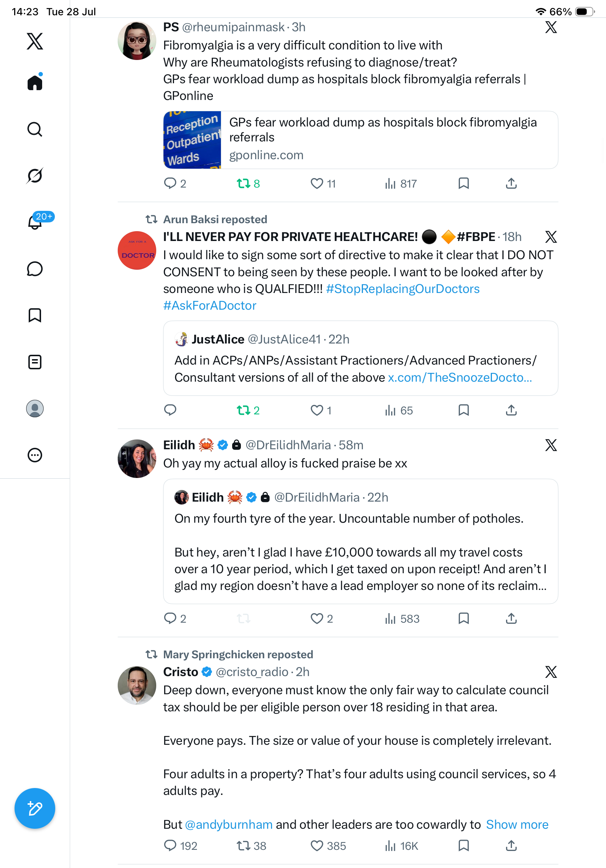Open Grok icon in the sidebar

(x=35, y=176)
